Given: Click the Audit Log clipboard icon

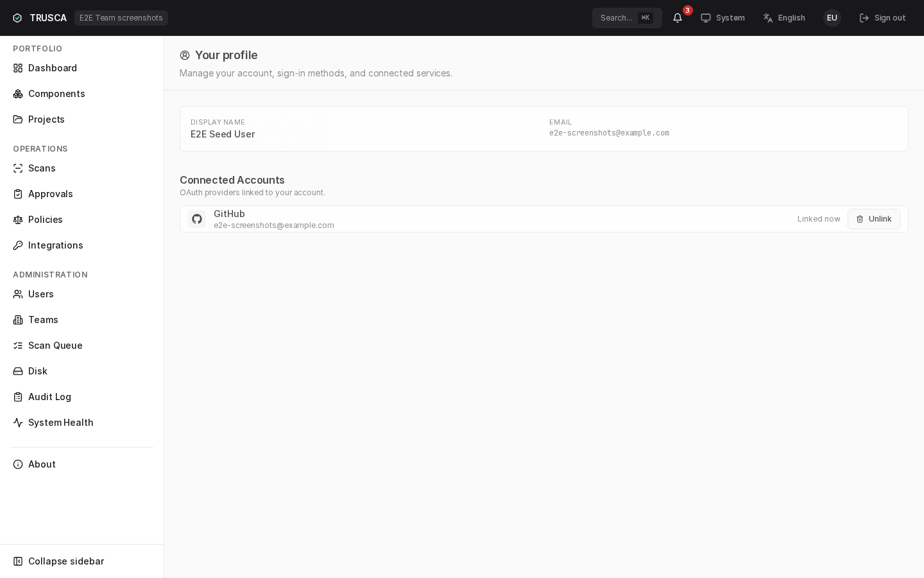Looking at the screenshot, I should click(18, 397).
